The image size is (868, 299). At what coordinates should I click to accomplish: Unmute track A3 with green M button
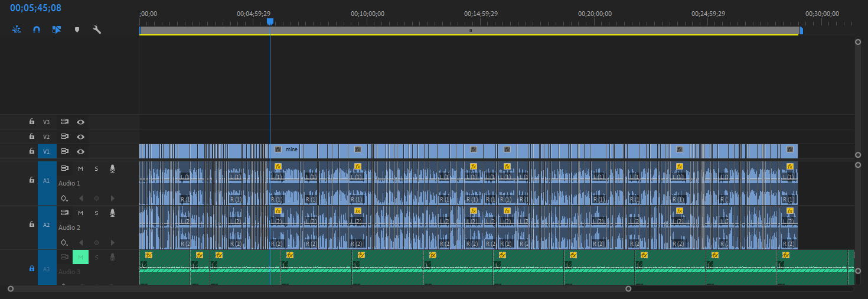coord(80,257)
